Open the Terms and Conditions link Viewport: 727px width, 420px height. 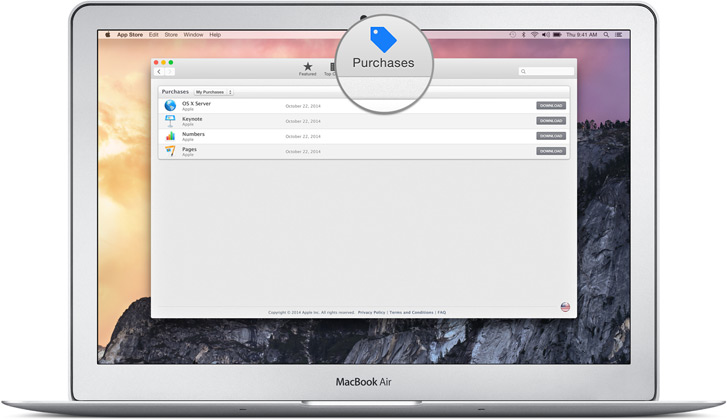point(411,312)
